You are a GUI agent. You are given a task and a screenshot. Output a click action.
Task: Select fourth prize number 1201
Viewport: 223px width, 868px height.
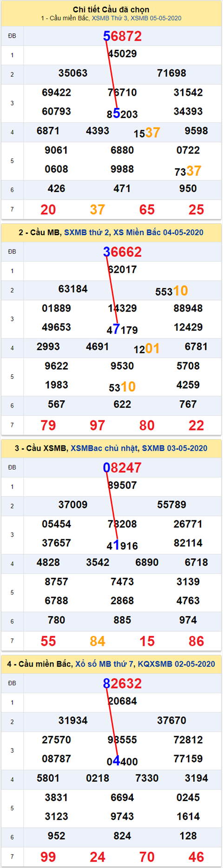pos(147,349)
